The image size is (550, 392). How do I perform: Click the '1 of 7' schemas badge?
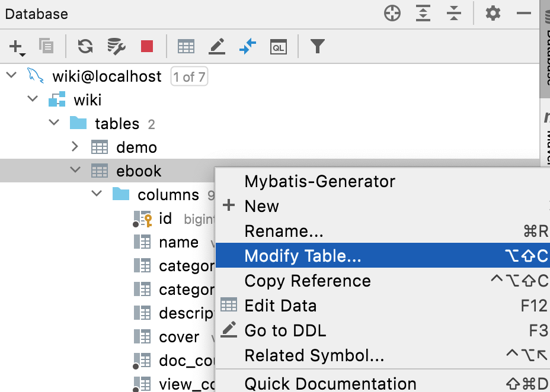click(189, 76)
